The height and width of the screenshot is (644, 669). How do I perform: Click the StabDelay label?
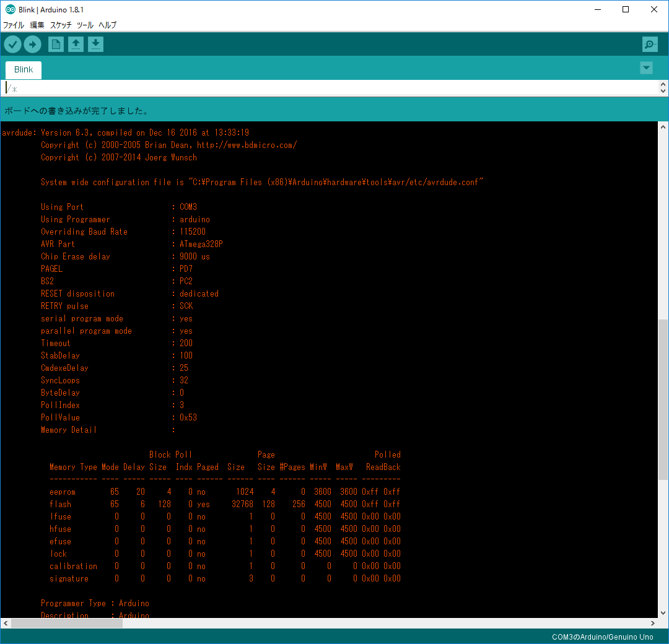coord(60,355)
